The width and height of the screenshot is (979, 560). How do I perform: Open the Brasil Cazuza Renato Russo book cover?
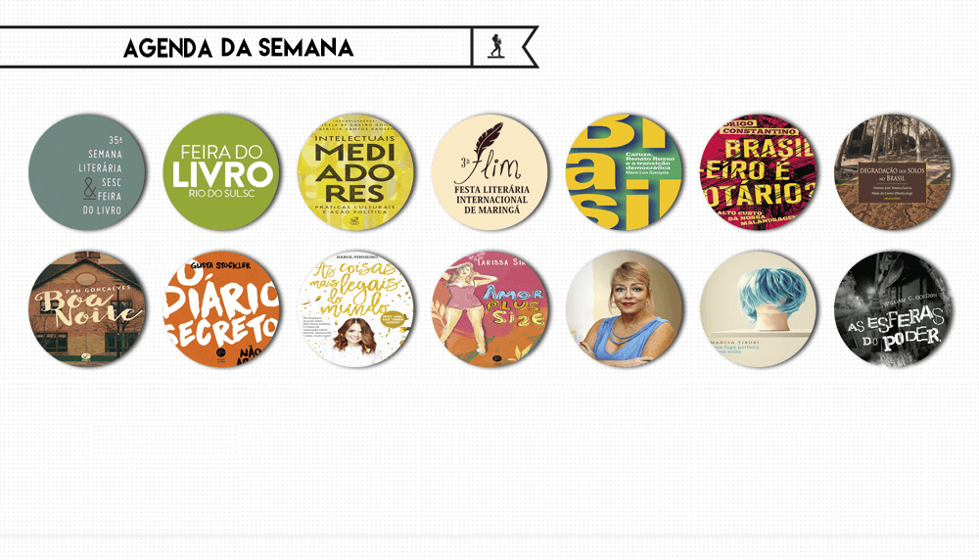(624, 172)
